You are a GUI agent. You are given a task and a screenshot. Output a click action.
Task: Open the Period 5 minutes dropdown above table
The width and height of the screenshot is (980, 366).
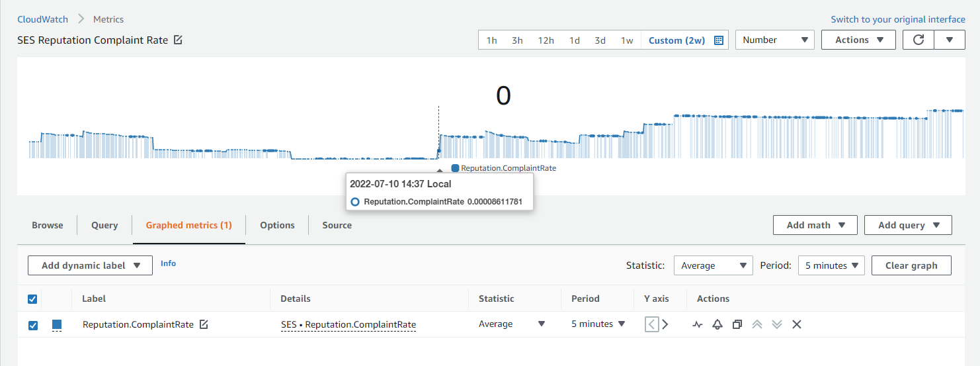pyautogui.click(x=831, y=265)
